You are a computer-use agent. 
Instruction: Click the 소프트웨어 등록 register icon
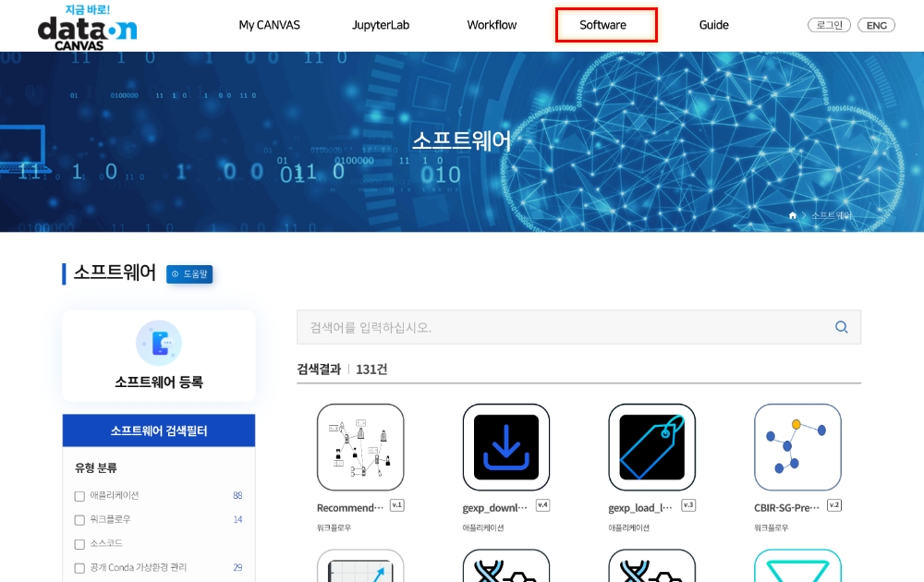(x=159, y=343)
